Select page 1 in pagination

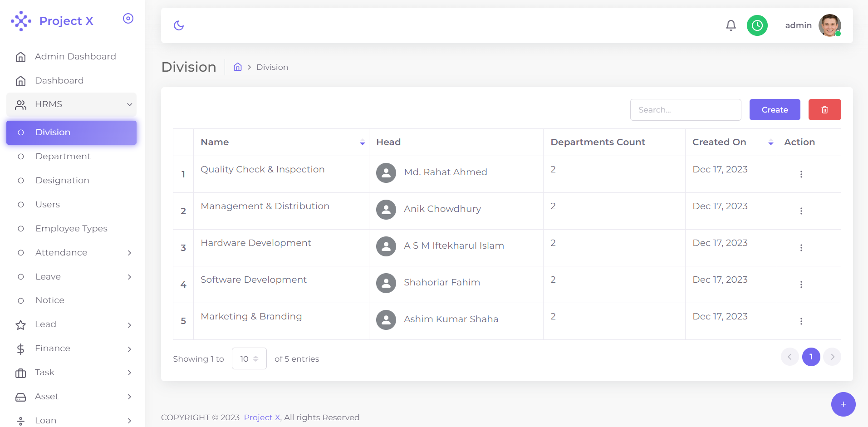coord(811,357)
